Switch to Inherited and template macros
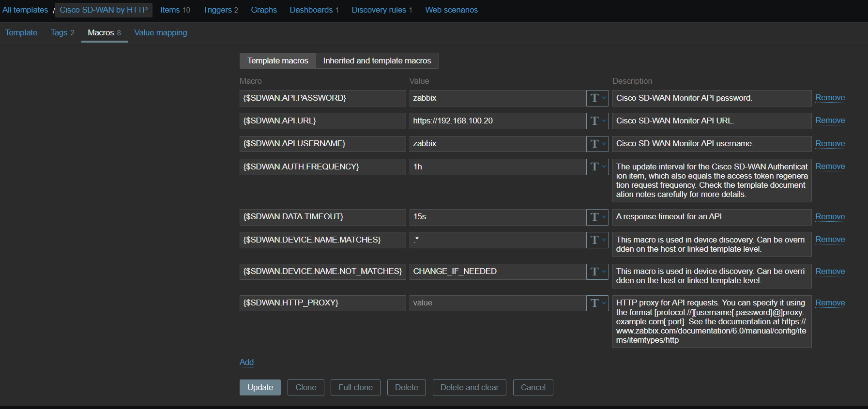Viewport: 868px width, 409px height. pyautogui.click(x=377, y=61)
